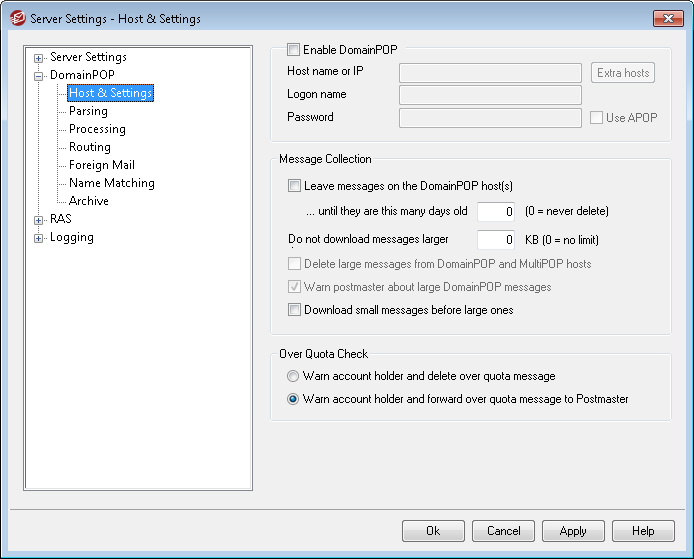The width and height of the screenshot is (694, 559).
Task: Select Foreign Mail in the tree
Action: pyautogui.click(x=101, y=165)
